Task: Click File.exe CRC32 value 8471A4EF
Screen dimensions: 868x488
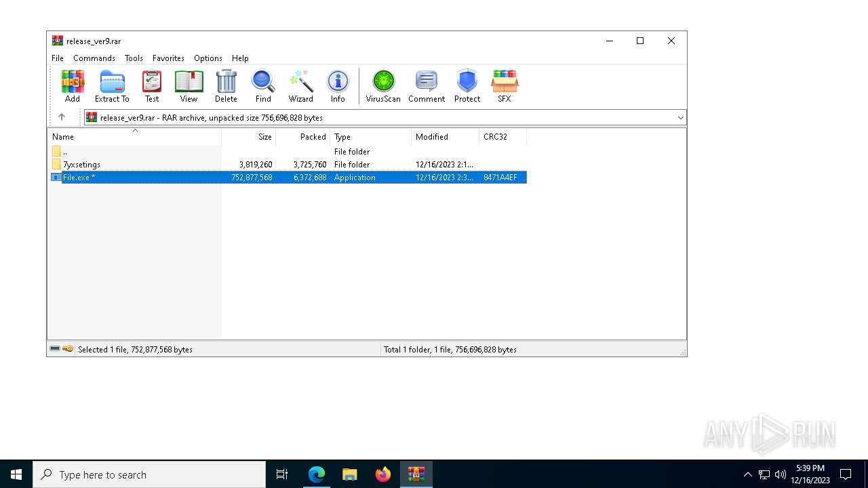Action: click(500, 178)
